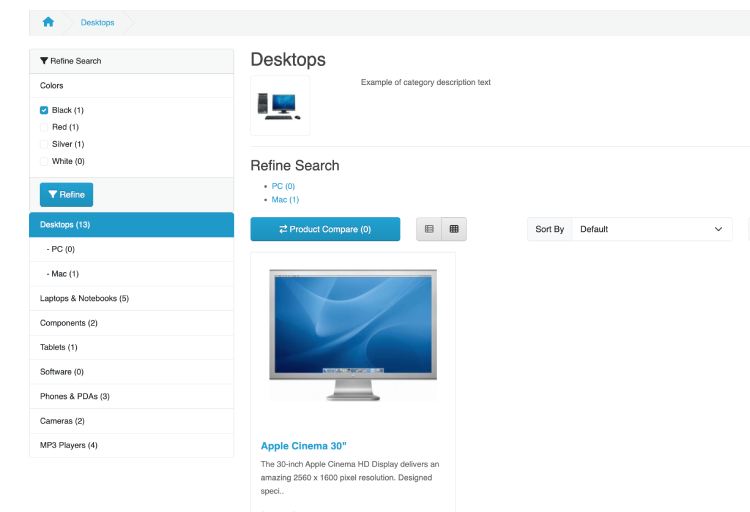750x512 pixels.
Task: Open the Product Compare (0) page
Action: point(325,229)
